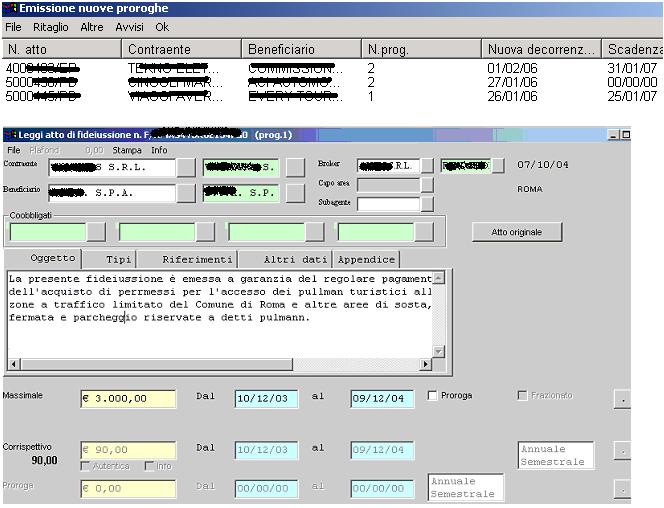Click button after green Beneficiario field

tap(295, 193)
